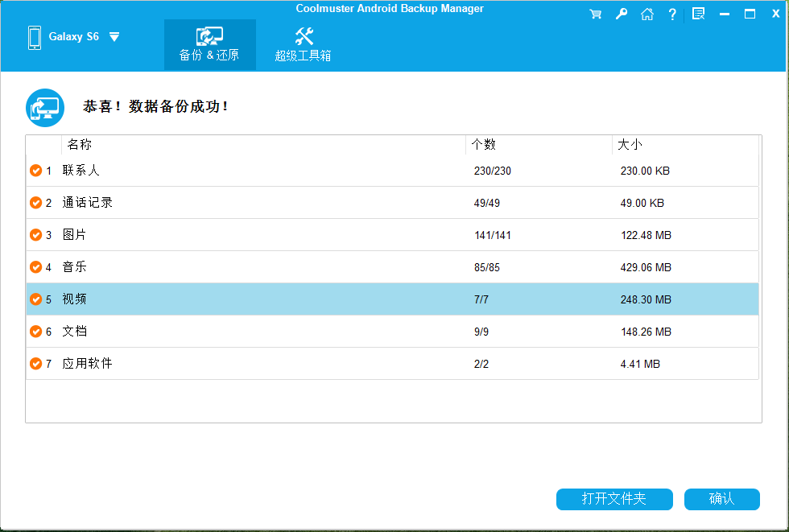Click the 9/9 count value
The width and height of the screenshot is (789, 532).
point(481,332)
